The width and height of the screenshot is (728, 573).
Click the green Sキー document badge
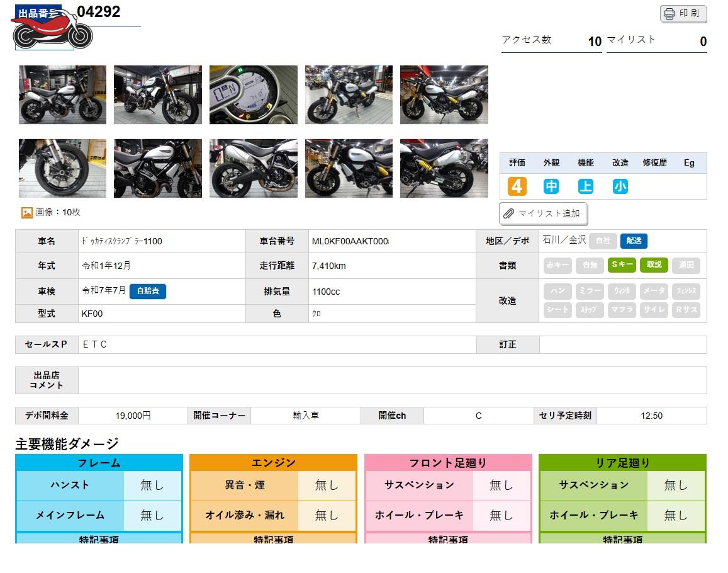(622, 265)
